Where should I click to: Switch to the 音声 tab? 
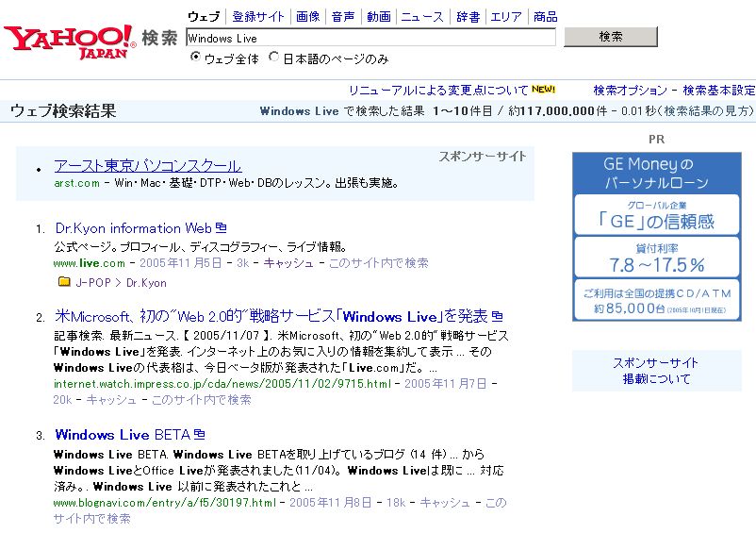pos(343,17)
